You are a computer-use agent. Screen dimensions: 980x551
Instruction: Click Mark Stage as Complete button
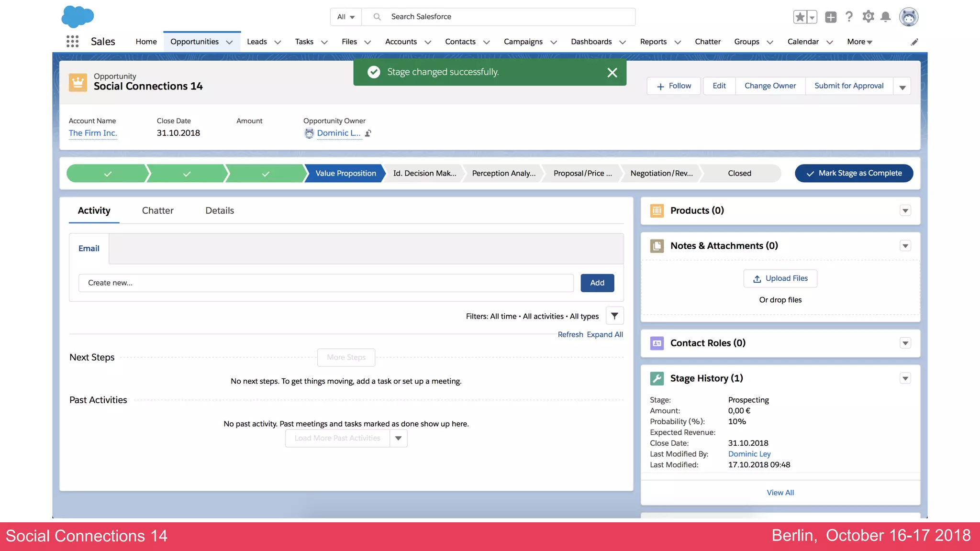(854, 173)
